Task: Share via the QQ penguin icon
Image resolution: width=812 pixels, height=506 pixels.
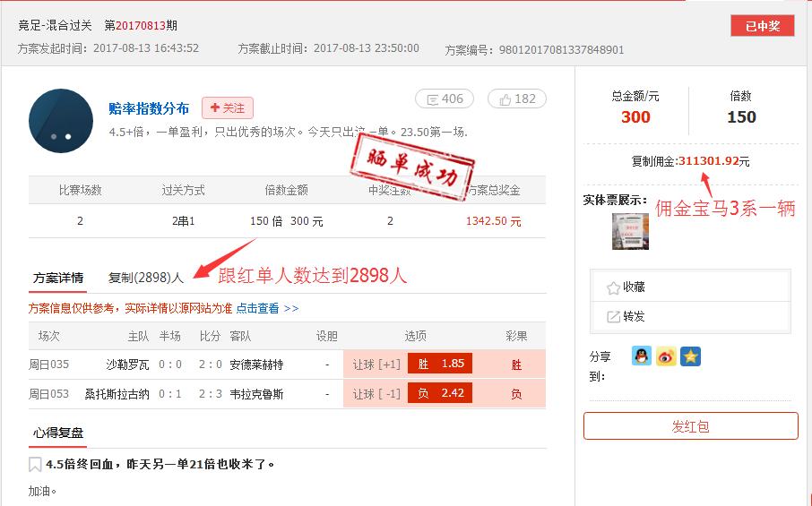Action: pyautogui.click(x=642, y=356)
